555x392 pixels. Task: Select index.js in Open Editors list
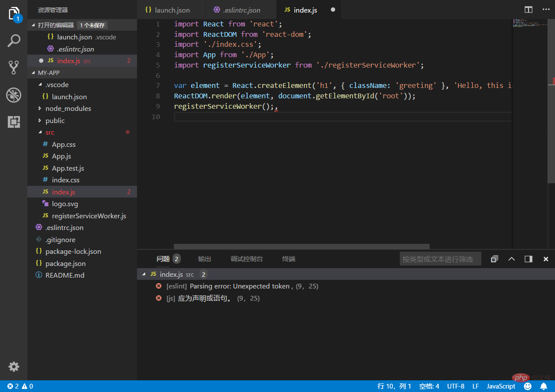82,61
